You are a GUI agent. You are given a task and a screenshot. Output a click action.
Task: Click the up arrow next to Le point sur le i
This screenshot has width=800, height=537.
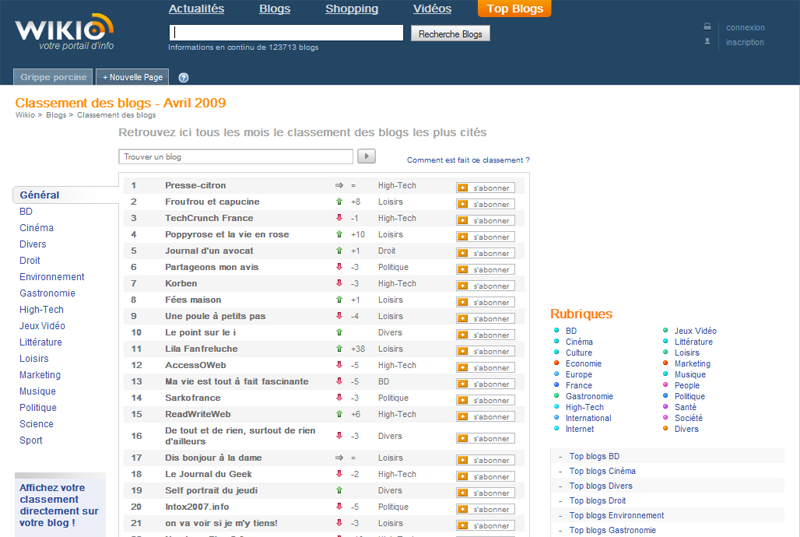[339, 332]
